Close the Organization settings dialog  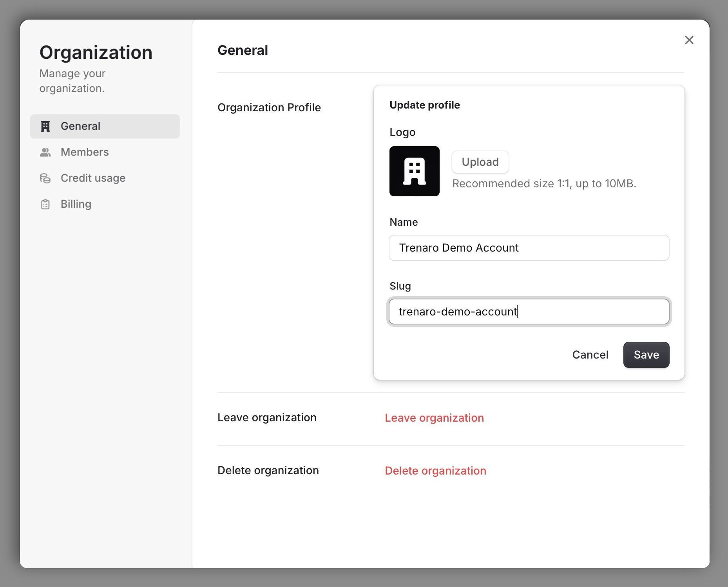click(689, 40)
